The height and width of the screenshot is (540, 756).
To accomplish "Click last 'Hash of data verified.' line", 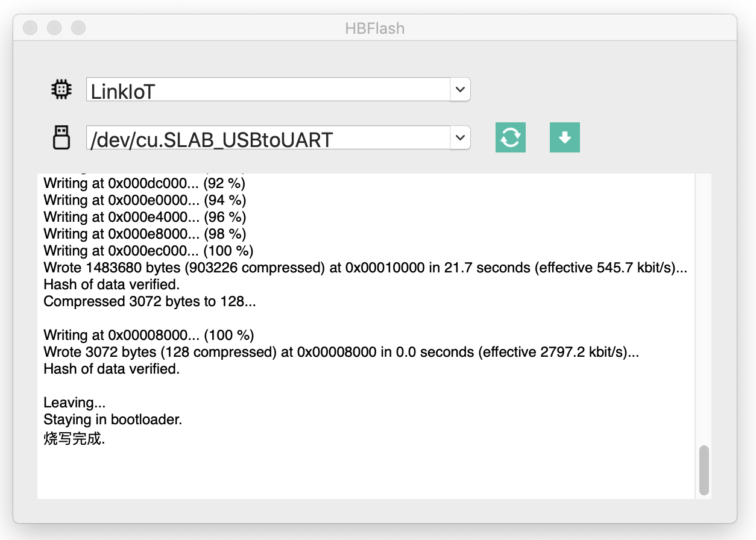I will tap(112, 369).
